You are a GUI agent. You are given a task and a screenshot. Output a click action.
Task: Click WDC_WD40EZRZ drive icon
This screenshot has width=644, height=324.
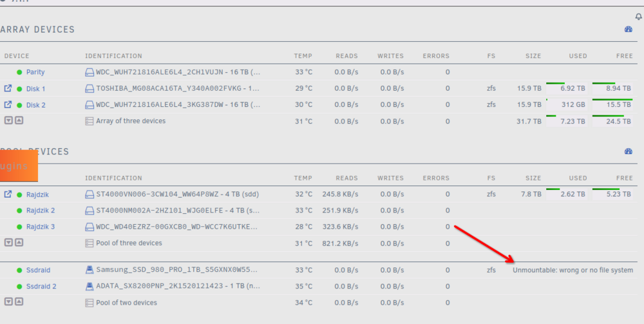pos(90,227)
